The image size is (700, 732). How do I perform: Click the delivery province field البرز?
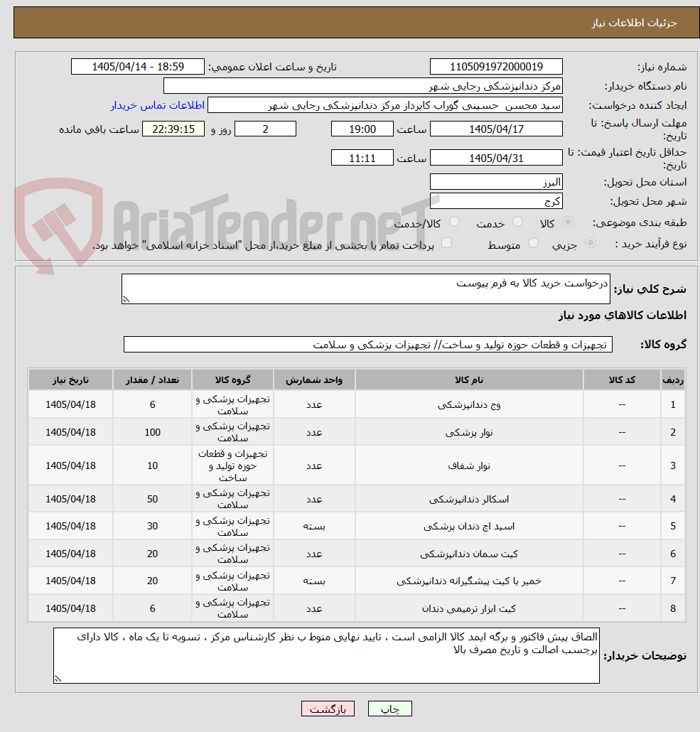click(496, 182)
